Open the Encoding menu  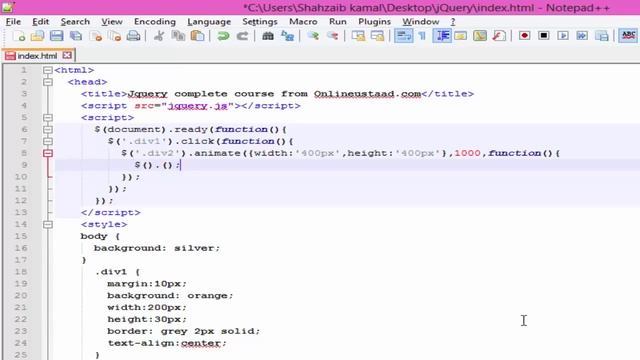[155, 22]
